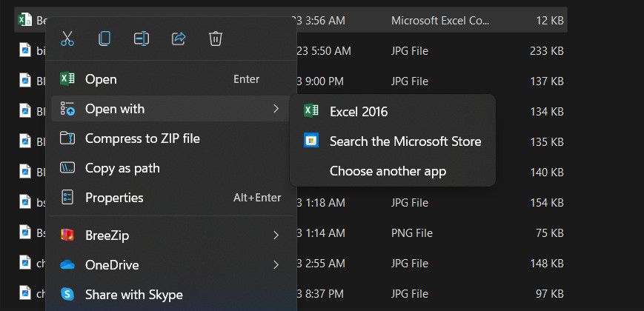Click the image icon of the 137 KB file
The width and height of the screenshot is (644, 311).
[x=25, y=80]
